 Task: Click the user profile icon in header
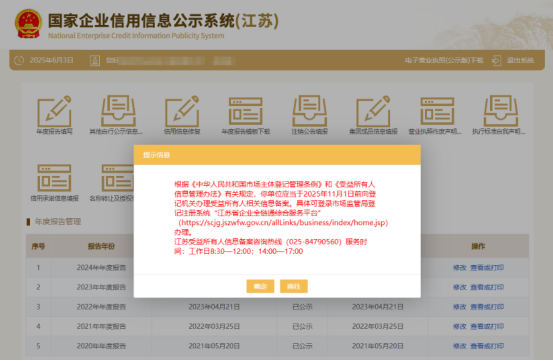click(x=95, y=60)
